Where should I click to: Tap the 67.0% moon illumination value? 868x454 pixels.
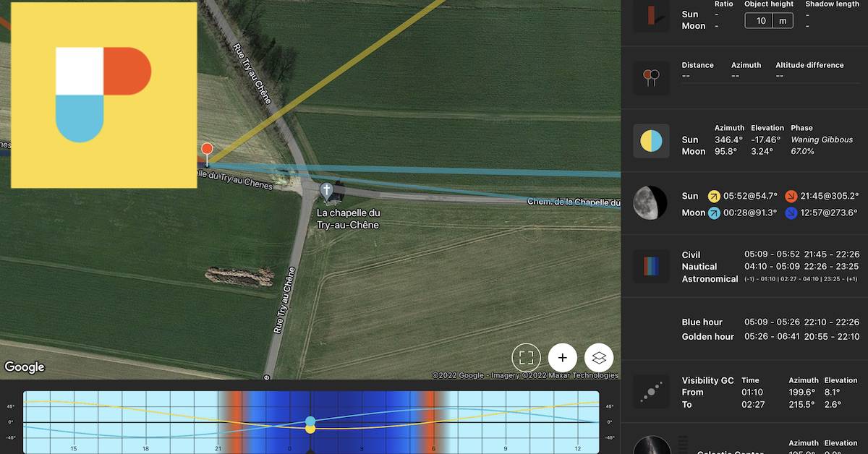[x=802, y=152]
